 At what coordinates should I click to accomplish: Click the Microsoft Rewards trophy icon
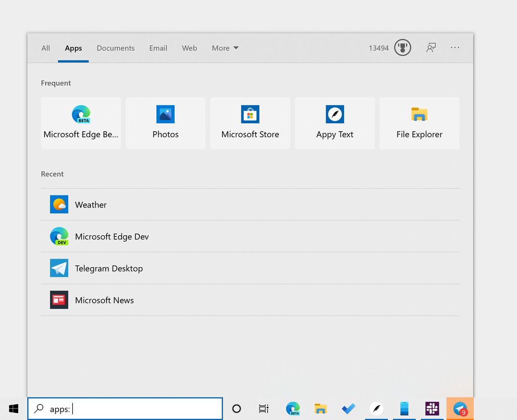(x=402, y=47)
